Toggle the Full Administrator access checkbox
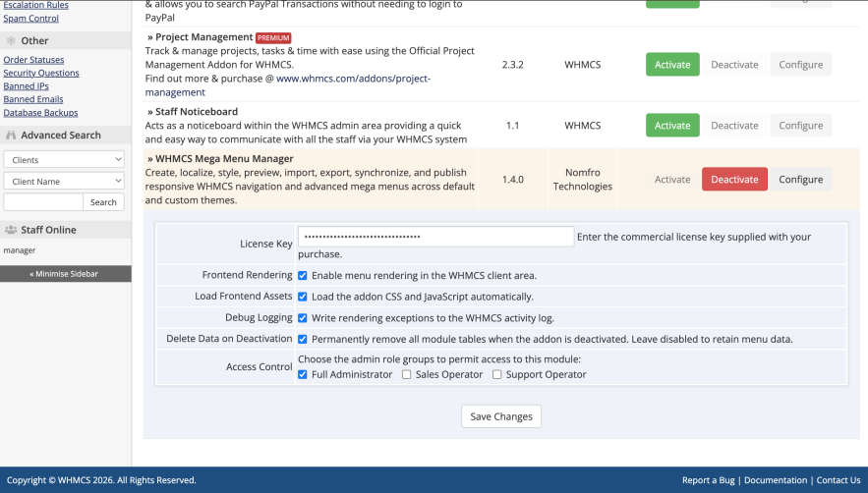Screen dimensions: 868x493 (302, 374)
